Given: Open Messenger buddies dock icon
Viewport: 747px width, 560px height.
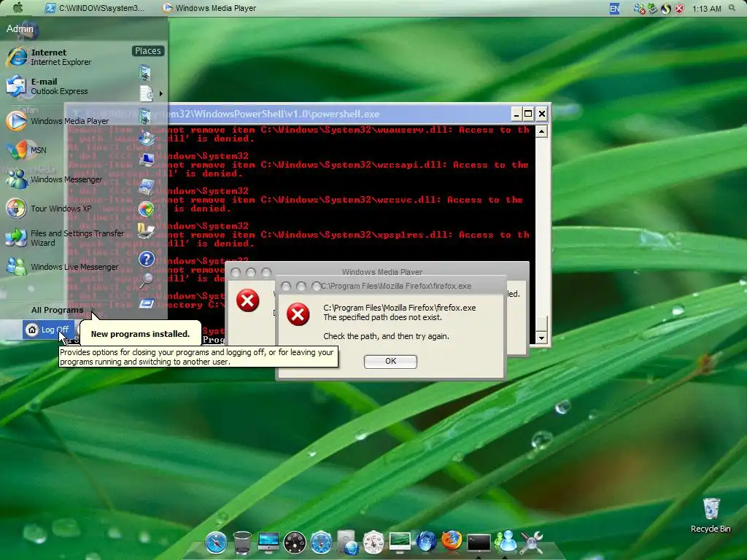Looking at the screenshot, I should (506, 542).
